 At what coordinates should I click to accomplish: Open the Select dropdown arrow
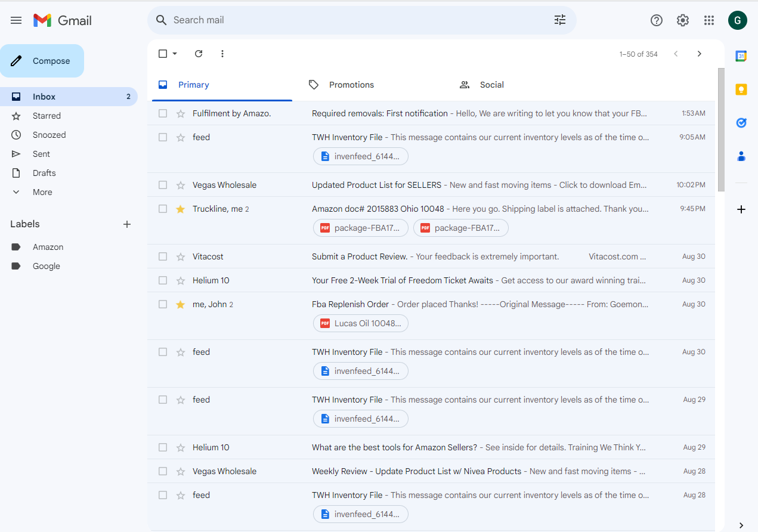click(175, 54)
